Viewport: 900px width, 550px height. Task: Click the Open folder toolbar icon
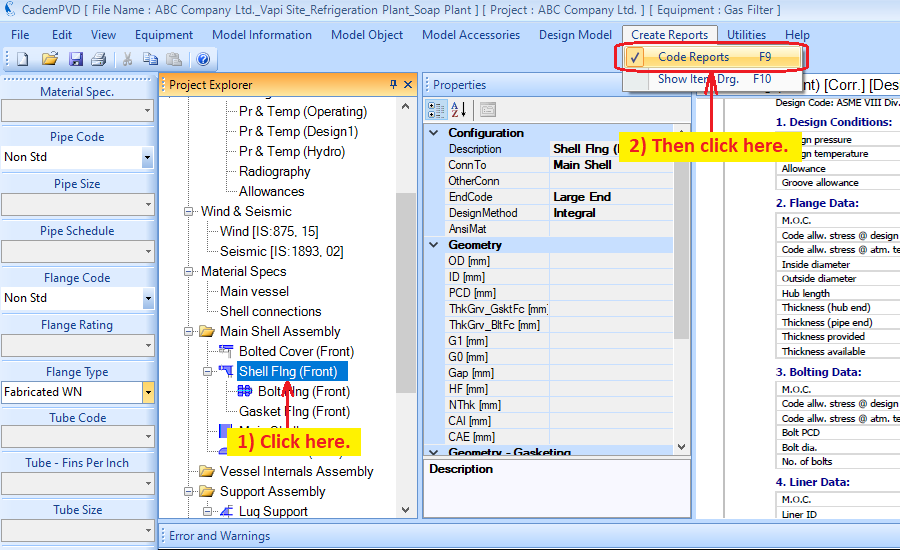point(49,60)
